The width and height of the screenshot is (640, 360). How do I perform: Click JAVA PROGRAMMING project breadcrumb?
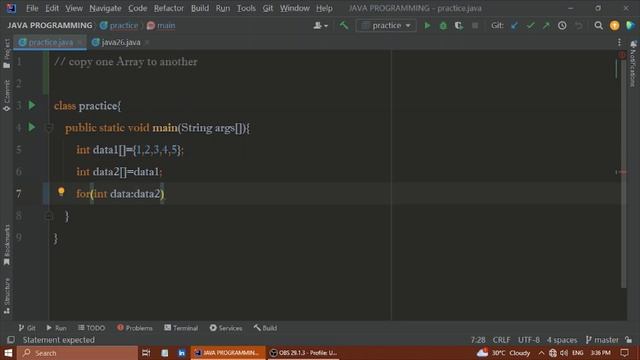pos(50,25)
